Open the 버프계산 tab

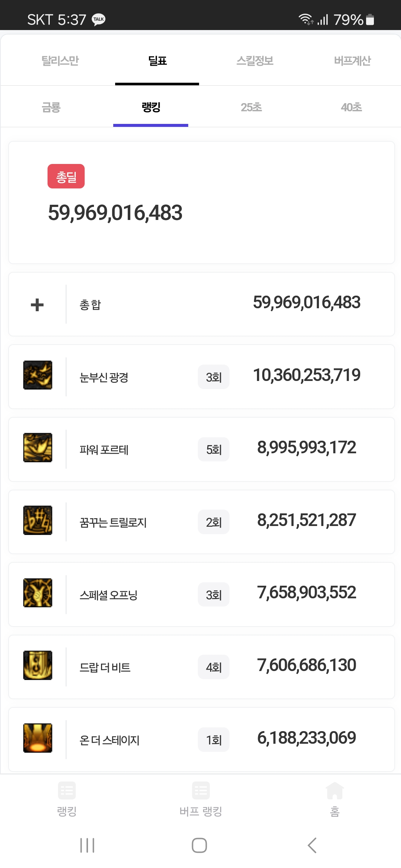[x=352, y=61]
